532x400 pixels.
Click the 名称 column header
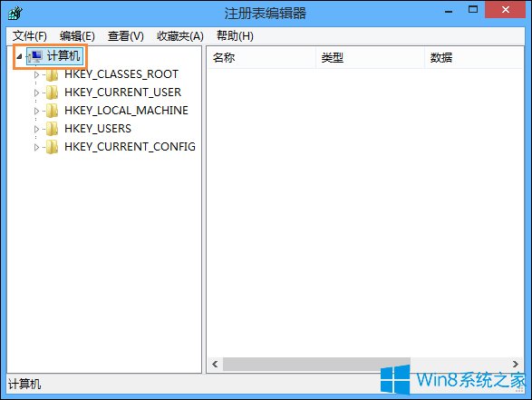coord(261,58)
